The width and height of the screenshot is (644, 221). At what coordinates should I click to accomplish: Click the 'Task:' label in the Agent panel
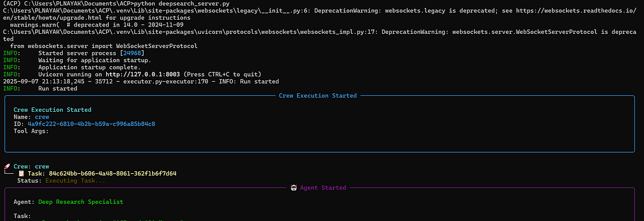click(x=22, y=215)
